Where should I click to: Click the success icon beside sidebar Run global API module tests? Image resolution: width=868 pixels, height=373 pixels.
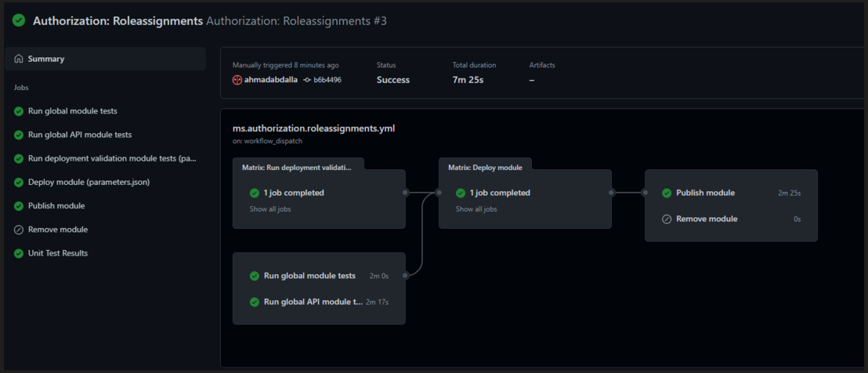click(19, 135)
